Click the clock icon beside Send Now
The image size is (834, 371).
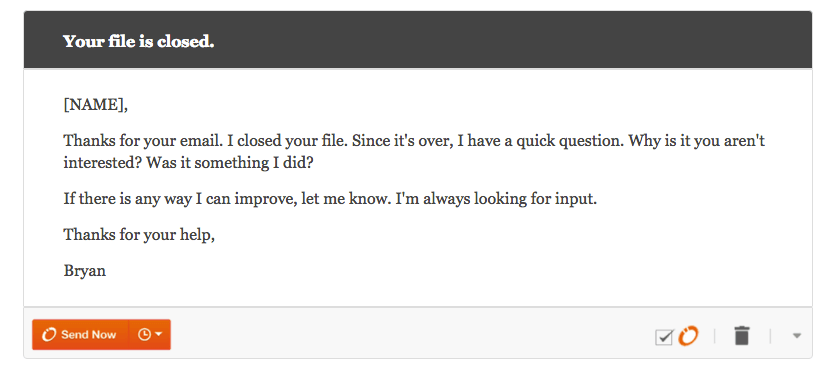tap(144, 334)
